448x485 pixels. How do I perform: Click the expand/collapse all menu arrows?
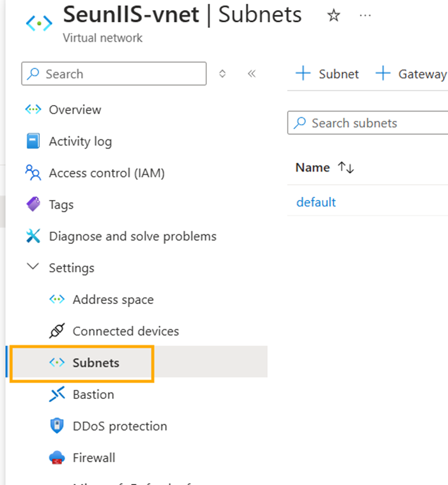(x=222, y=73)
